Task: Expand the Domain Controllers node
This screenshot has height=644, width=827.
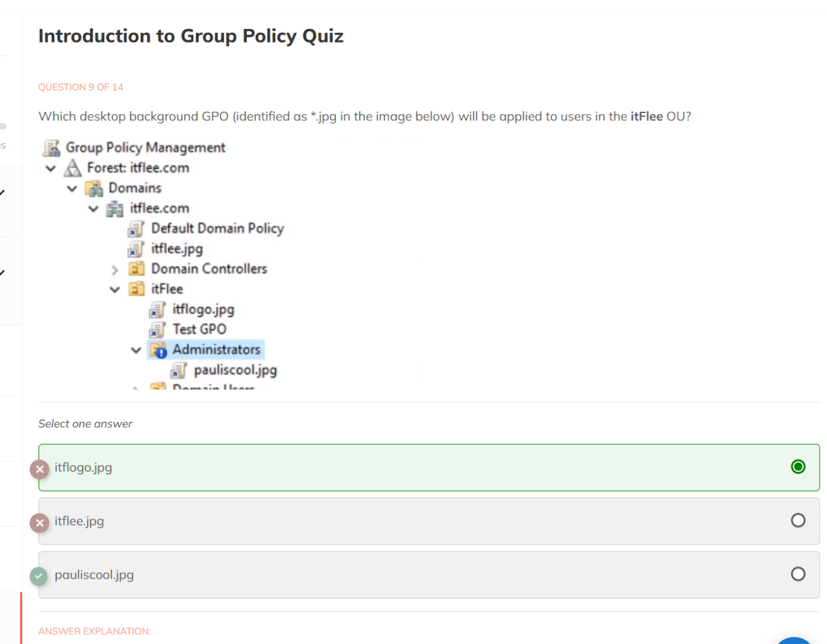Action: (x=115, y=269)
